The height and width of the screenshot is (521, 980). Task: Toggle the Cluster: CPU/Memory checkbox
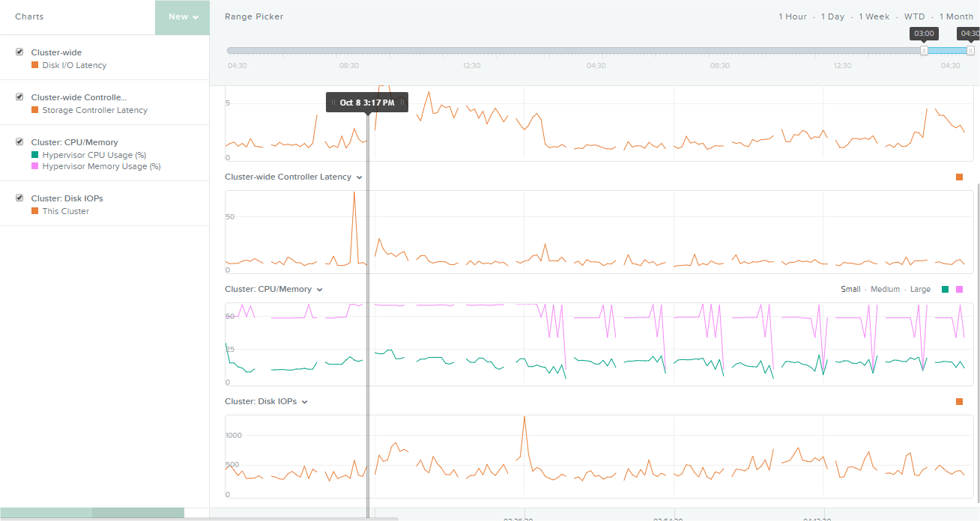click(19, 142)
